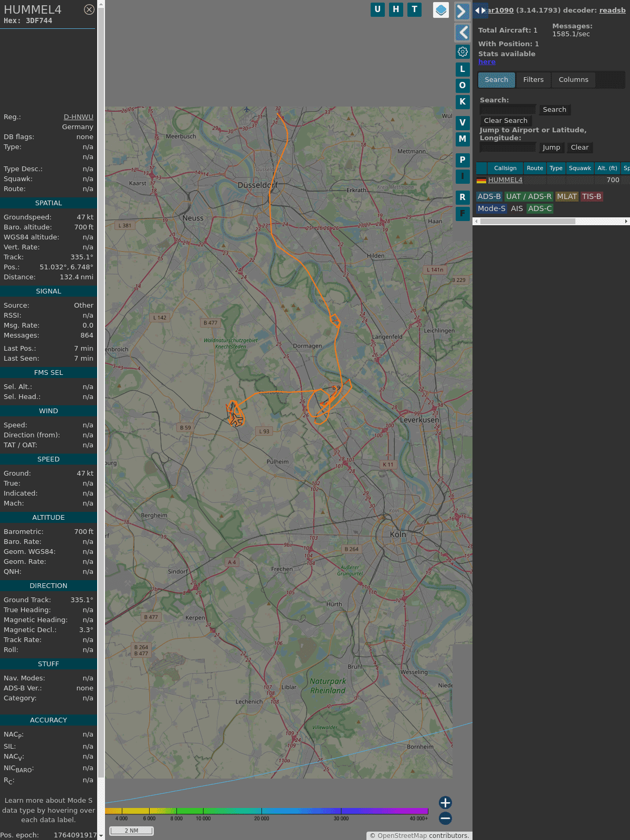Screen dimensions: 630x840
Task: Click the zoom in plus button
Action: (445, 802)
